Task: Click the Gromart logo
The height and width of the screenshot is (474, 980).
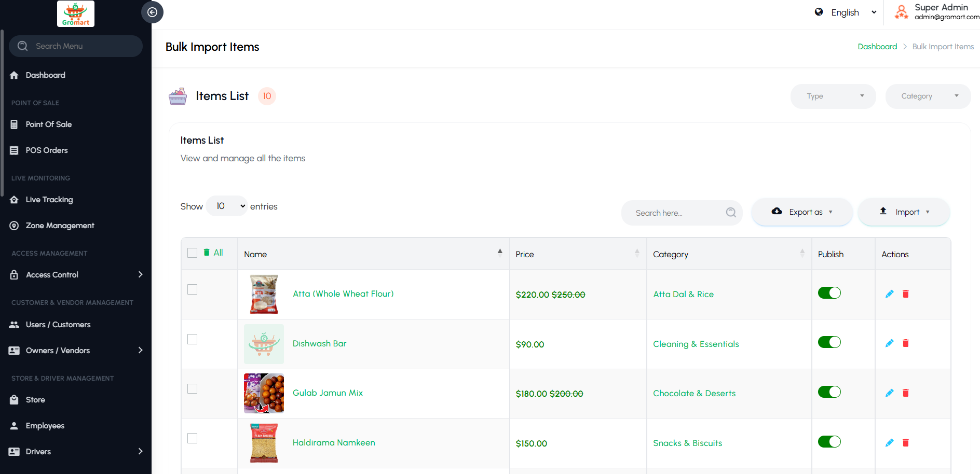Action: (x=76, y=14)
